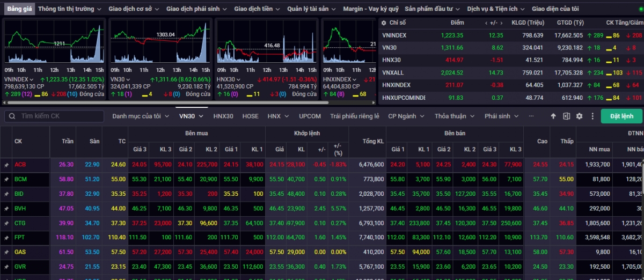Click the diamond icon beside Chỉ số

pos(384,23)
